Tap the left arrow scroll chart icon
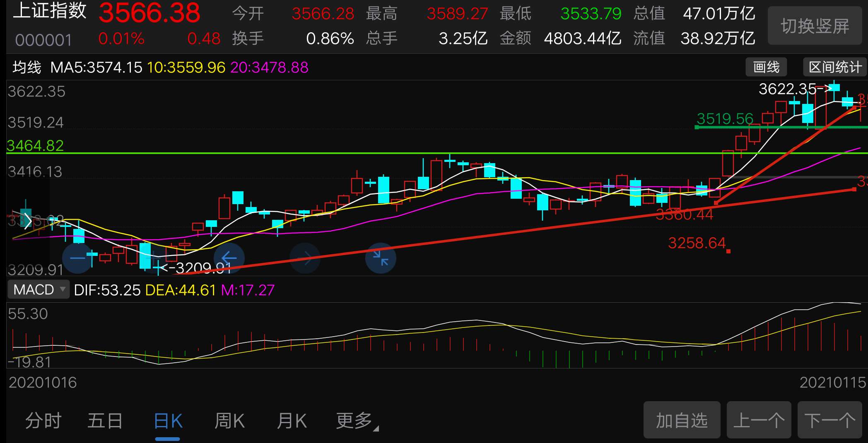 click(x=229, y=258)
